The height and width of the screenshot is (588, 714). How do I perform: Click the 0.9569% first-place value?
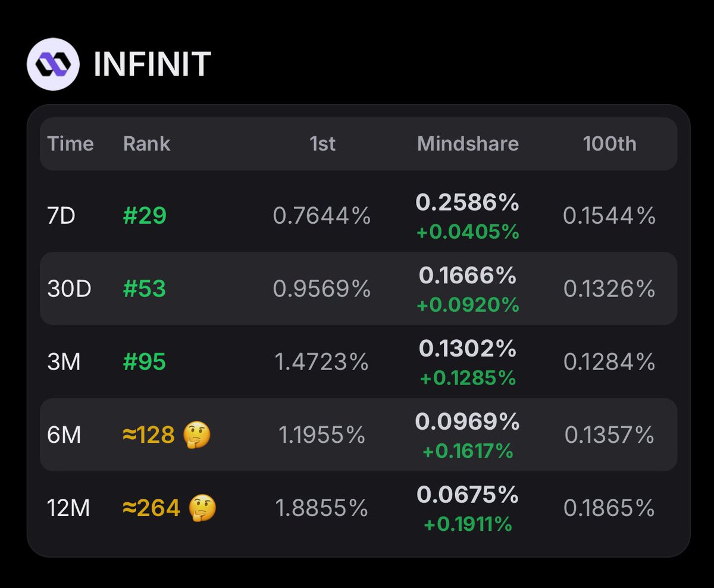point(322,289)
